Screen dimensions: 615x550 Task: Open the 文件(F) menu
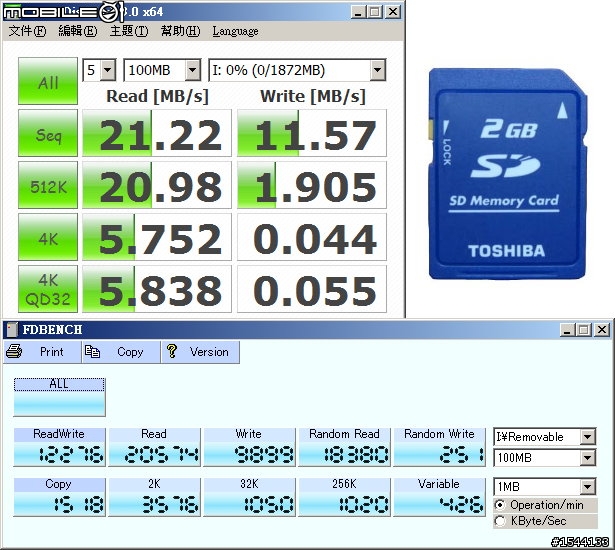coord(27,31)
